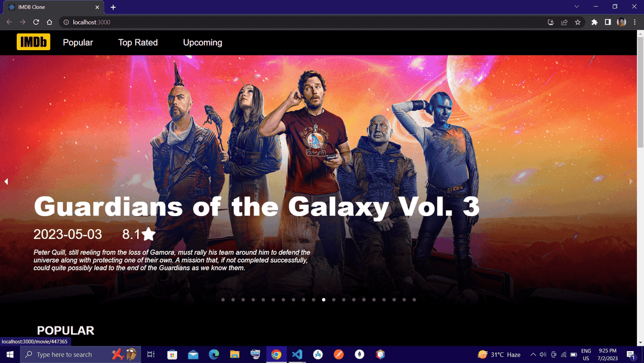Open Chrome three-dot menu
Screen dimensions: 644x363
(634, 22)
